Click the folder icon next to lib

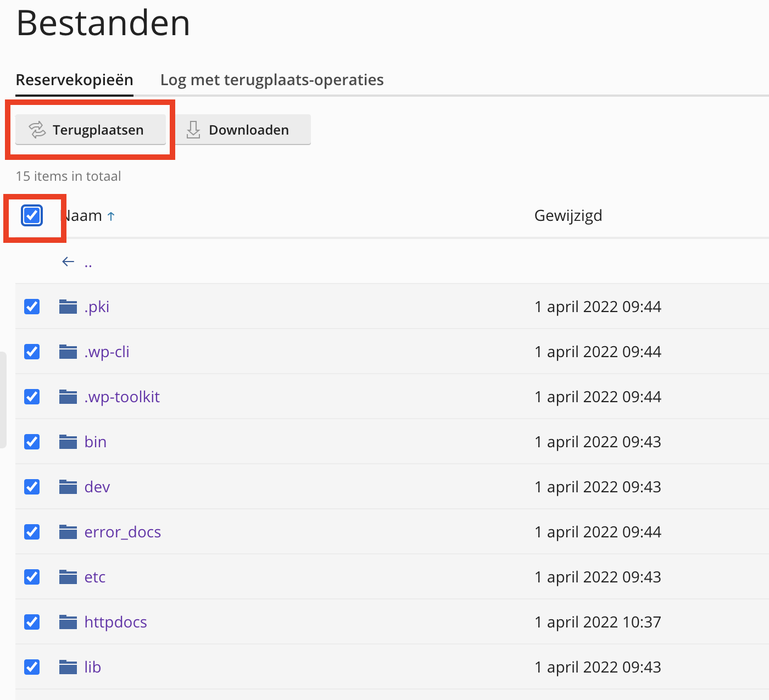coord(68,667)
